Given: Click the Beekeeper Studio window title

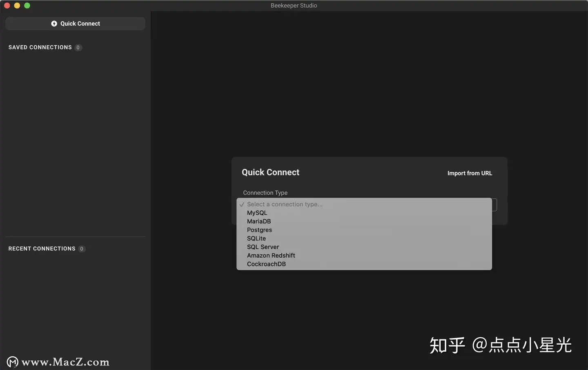Looking at the screenshot, I should pyautogui.click(x=294, y=5).
